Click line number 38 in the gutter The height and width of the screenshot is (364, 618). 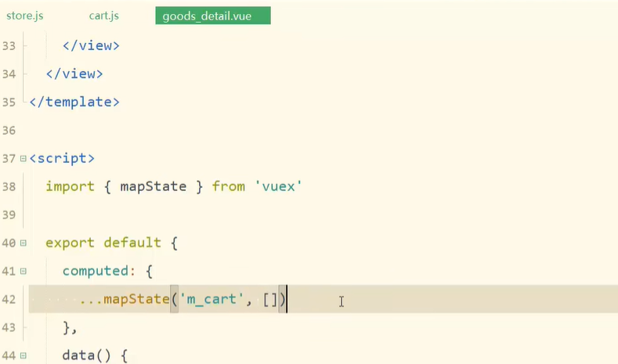9,187
